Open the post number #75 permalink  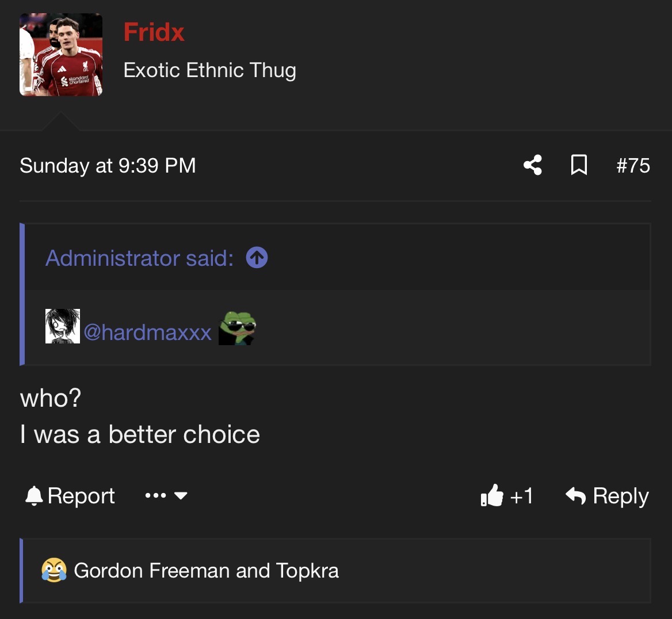click(x=633, y=166)
